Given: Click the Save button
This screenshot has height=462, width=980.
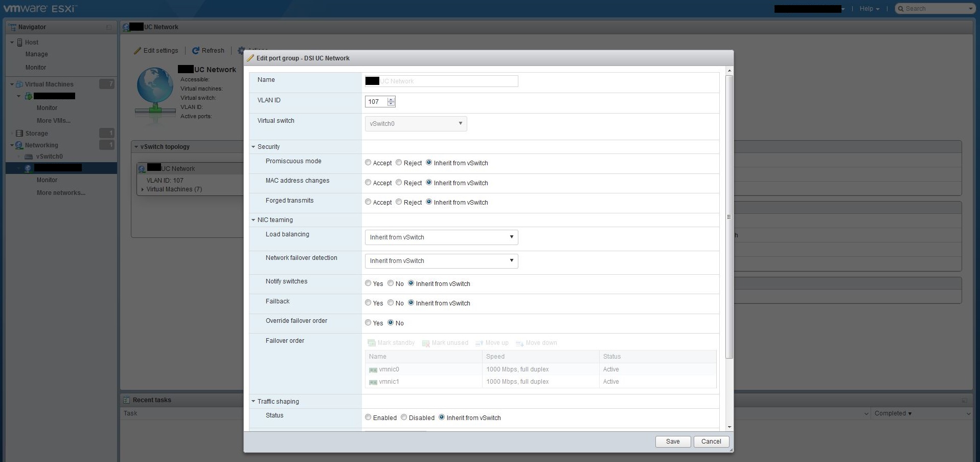Looking at the screenshot, I should (672, 441).
